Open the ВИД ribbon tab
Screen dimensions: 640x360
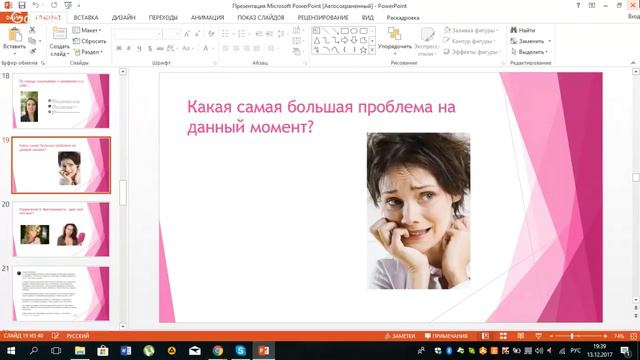(x=367, y=18)
